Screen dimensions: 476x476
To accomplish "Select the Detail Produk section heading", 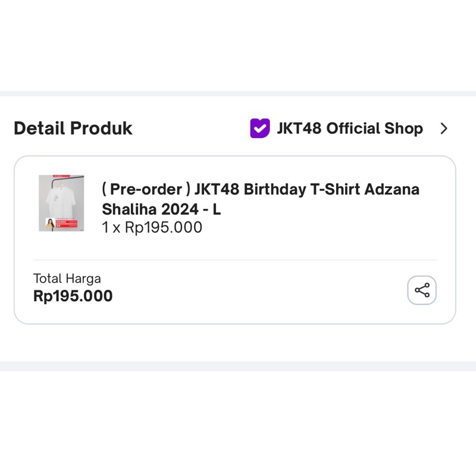I will coord(73,128).
